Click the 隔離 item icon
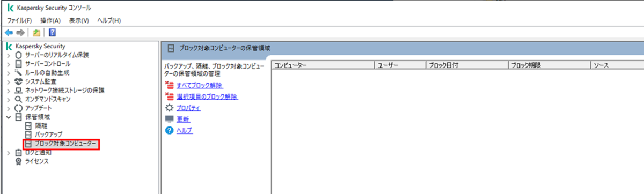Image resolution: width=644 pixels, height=194 pixels. point(28,126)
